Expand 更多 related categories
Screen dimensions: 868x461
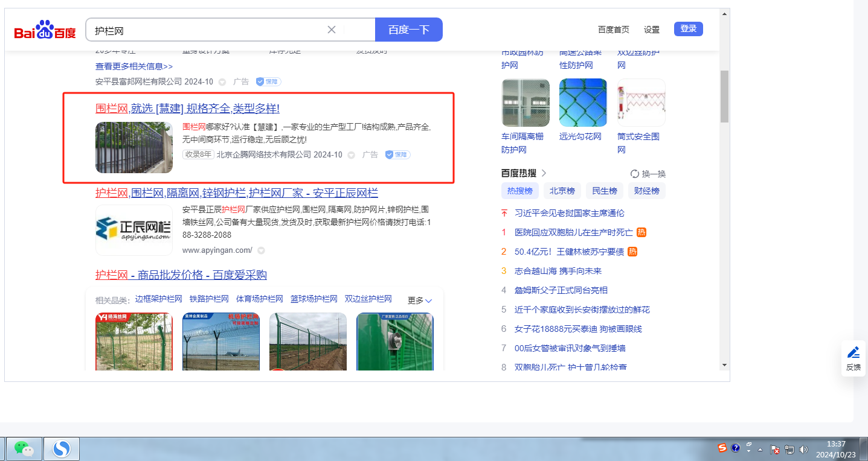click(x=420, y=300)
